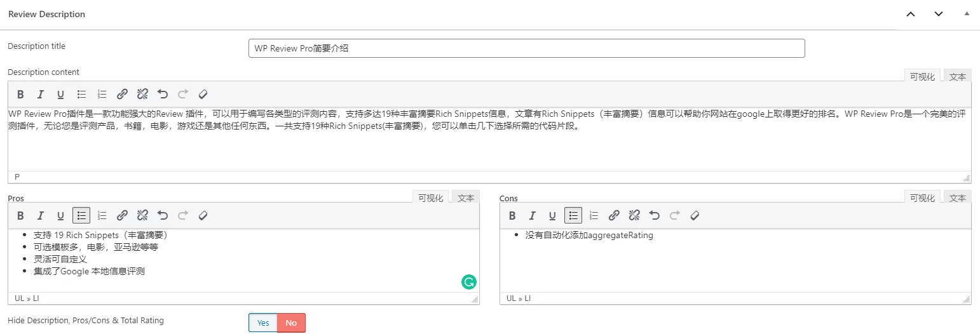The height and width of the screenshot is (334, 980).
Task: Grab Cons editor resize handle
Action: 966,299
